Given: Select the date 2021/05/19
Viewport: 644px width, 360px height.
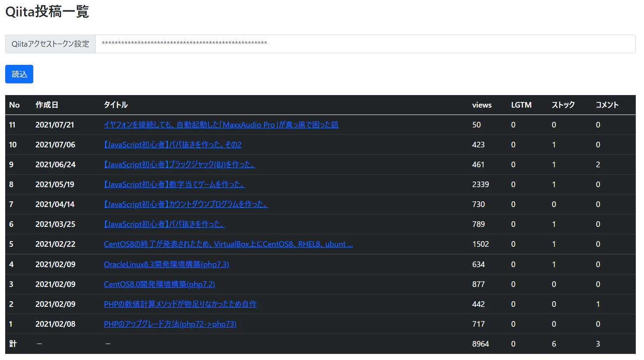Looking at the screenshot, I should tap(55, 185).
